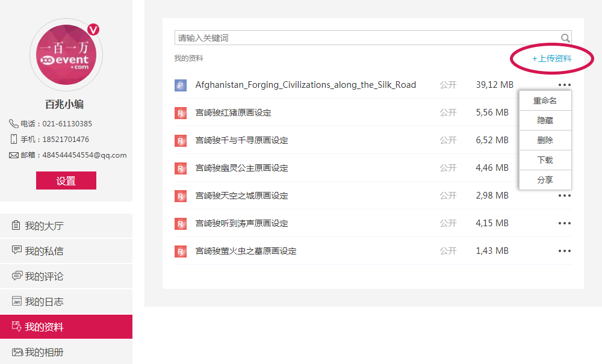
Task: Open 我的评论 in the sidebar
Action: 66,276
